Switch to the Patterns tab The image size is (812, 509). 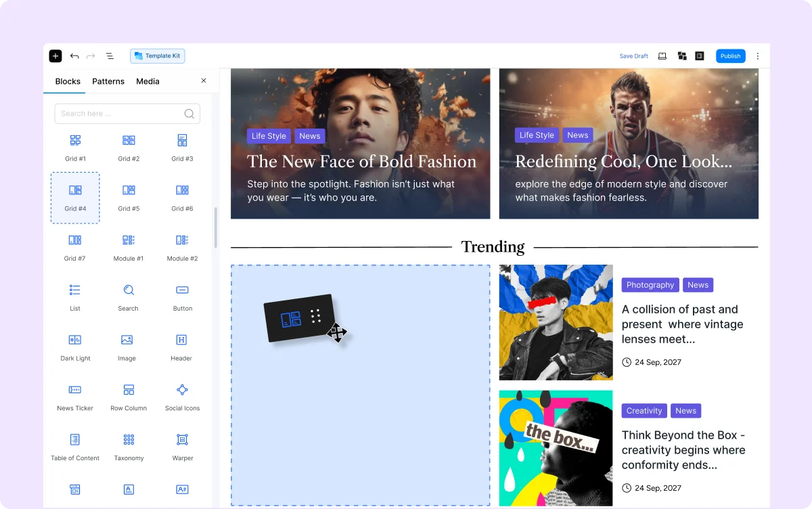click(x=108, y=81)
